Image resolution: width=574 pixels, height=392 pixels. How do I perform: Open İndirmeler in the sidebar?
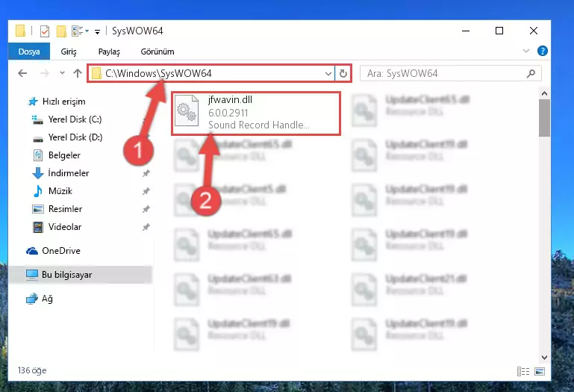69,173
